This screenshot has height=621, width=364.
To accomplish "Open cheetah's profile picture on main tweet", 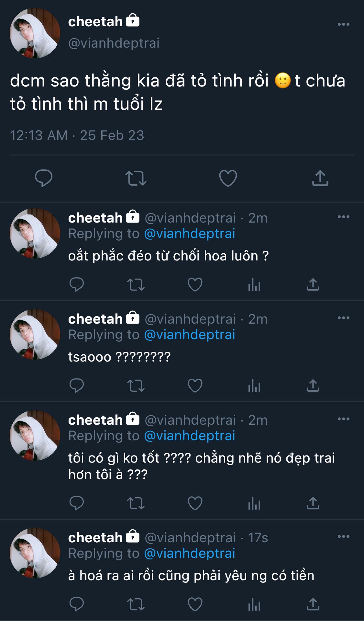I will pyautogui.click(x=35, y=33).
